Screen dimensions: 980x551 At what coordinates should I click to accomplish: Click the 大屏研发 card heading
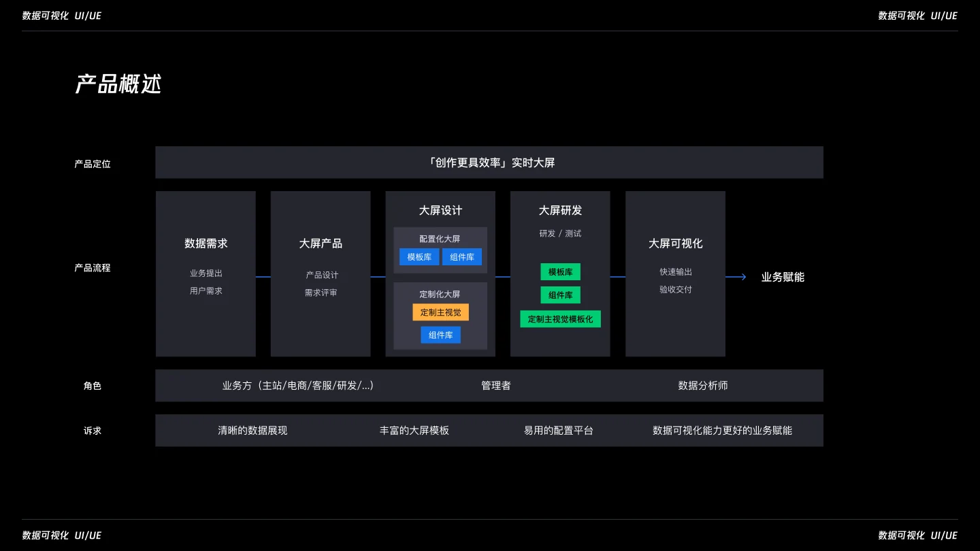(560, 211)
